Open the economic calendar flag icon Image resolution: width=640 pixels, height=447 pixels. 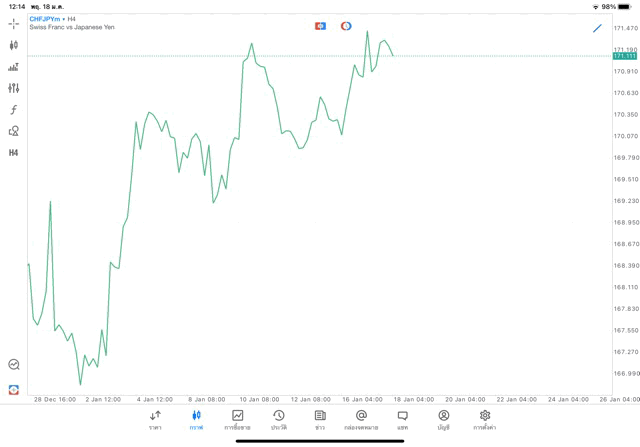tap(320, 26)
